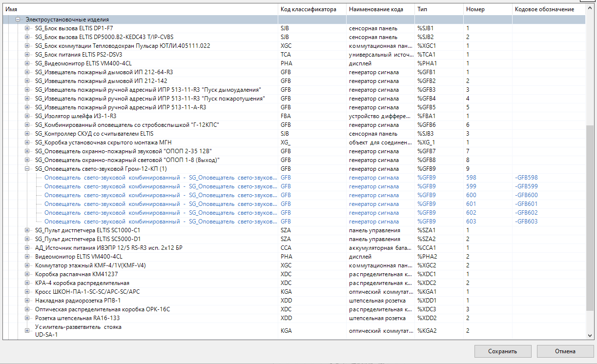Expand SG_Видеомонитор ELTIS VM400-4CL row
Viewport: 597px width, 364px height.
click(27, 63)
